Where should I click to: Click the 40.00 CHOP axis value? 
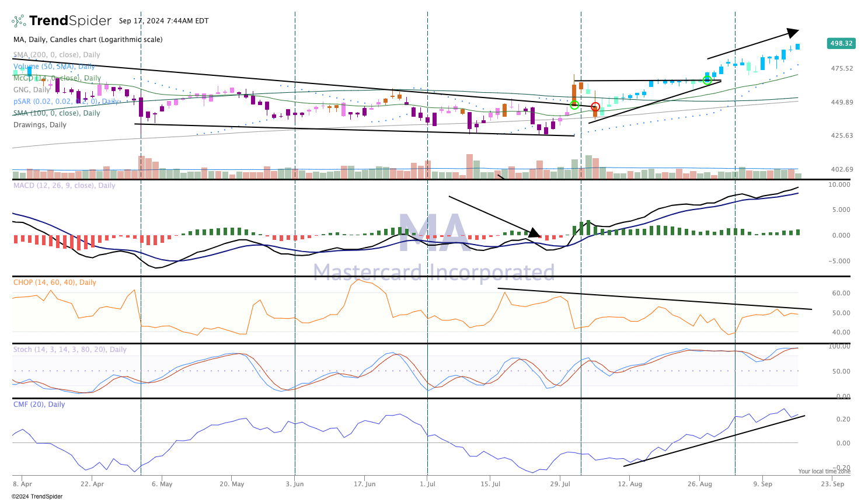tap(841, 332)
